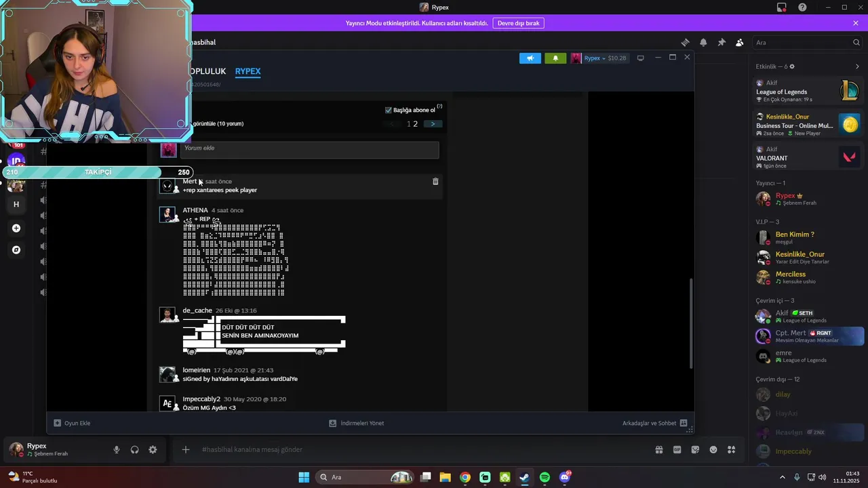Viewport: 868px width, 488px height.
Task: Open Spotify from the taskbar
Action: [545, 477]
